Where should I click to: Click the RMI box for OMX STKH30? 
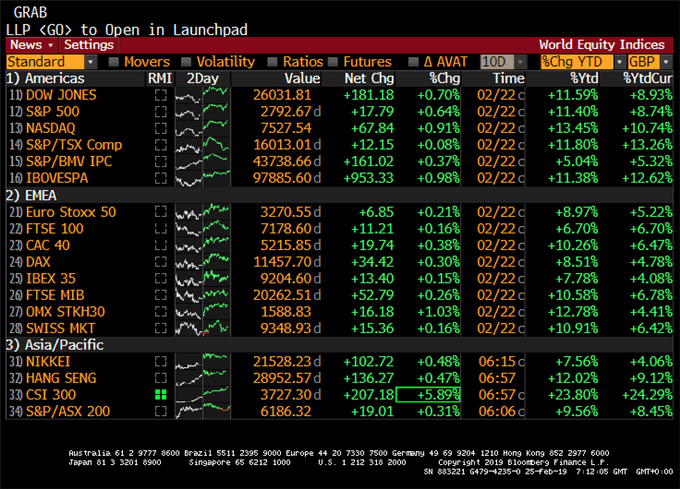pyautogui.click(x=161, y=312)
